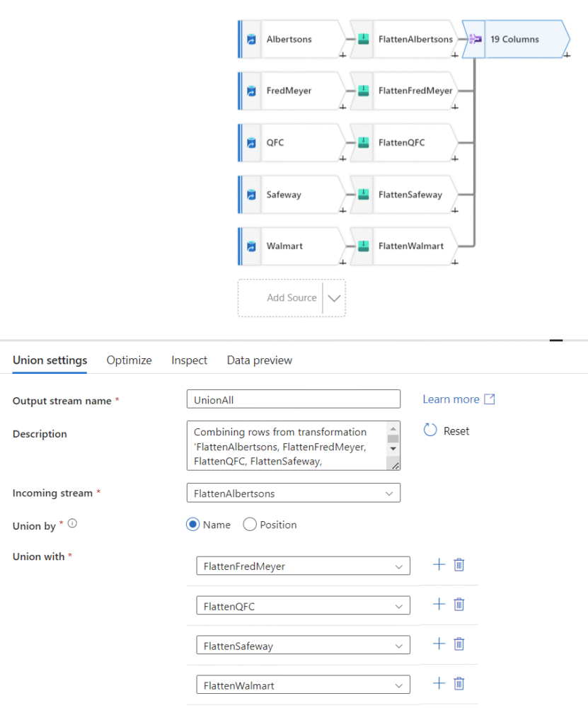Switch to the Optimize tab
This screenshot has width=588, height=725.
pyautogui.click(x=129, y=360)
